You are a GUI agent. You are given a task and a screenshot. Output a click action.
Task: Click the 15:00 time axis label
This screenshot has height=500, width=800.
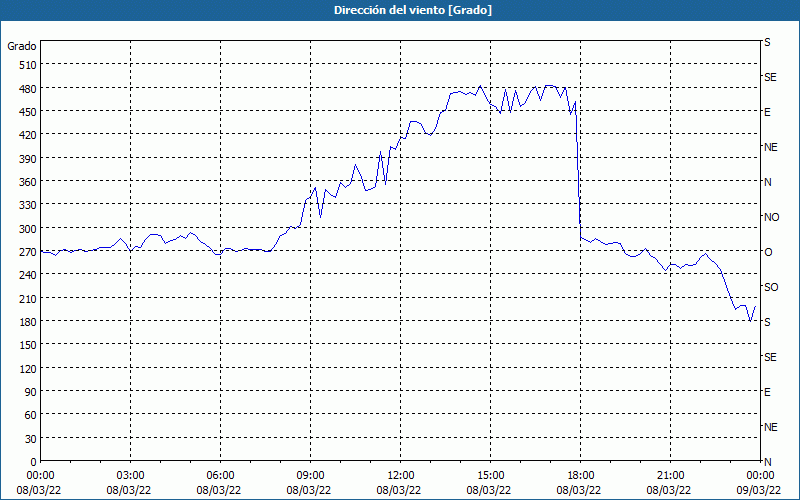click(x=490, y=476)
